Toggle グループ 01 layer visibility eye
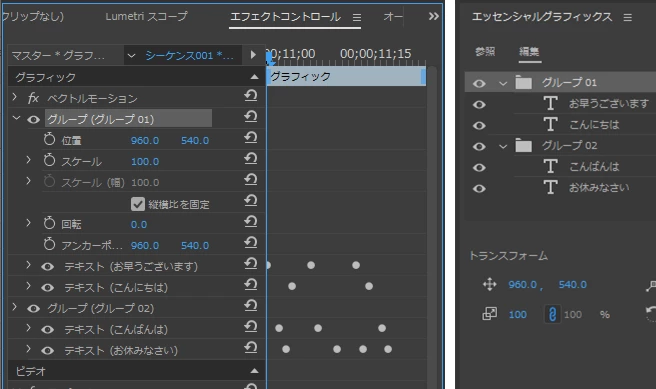656x389 pixels. pyautogui.click(x=479, y=83)
